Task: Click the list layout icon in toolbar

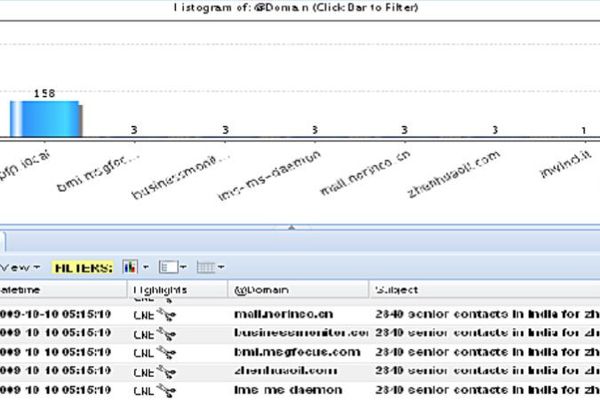Action: [168, 267]
